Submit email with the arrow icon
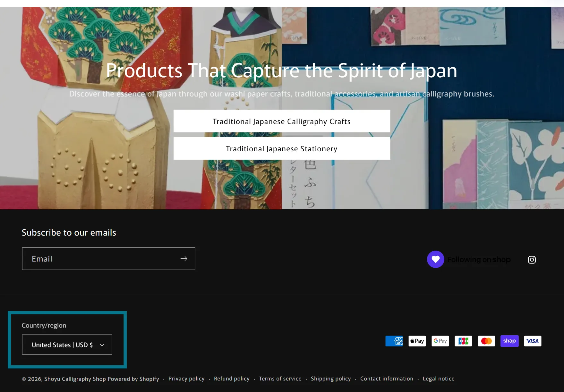 coord(184,259)
